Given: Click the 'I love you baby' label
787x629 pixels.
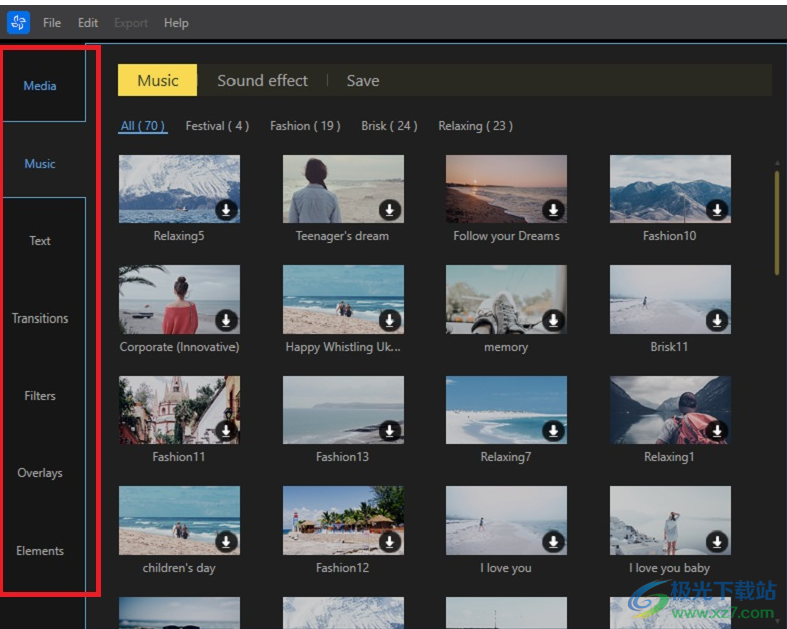Looking at the screenshot, I should coord(670,568).
